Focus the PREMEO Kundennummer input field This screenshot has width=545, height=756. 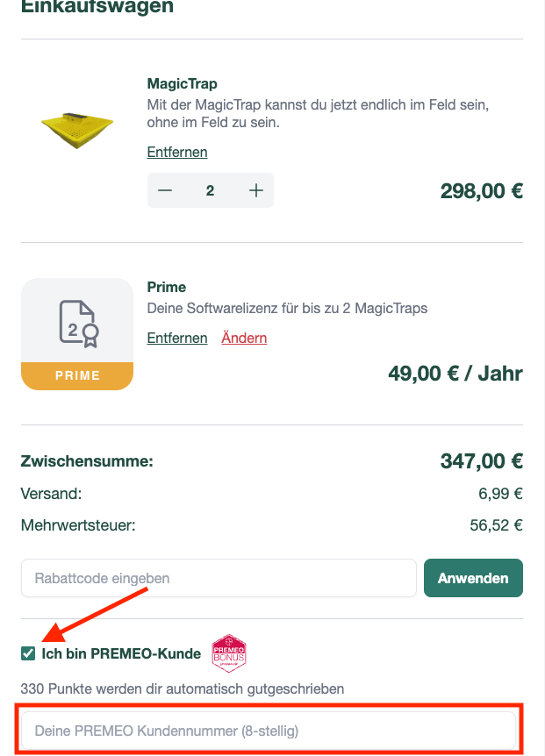click(x=268, y=730)
